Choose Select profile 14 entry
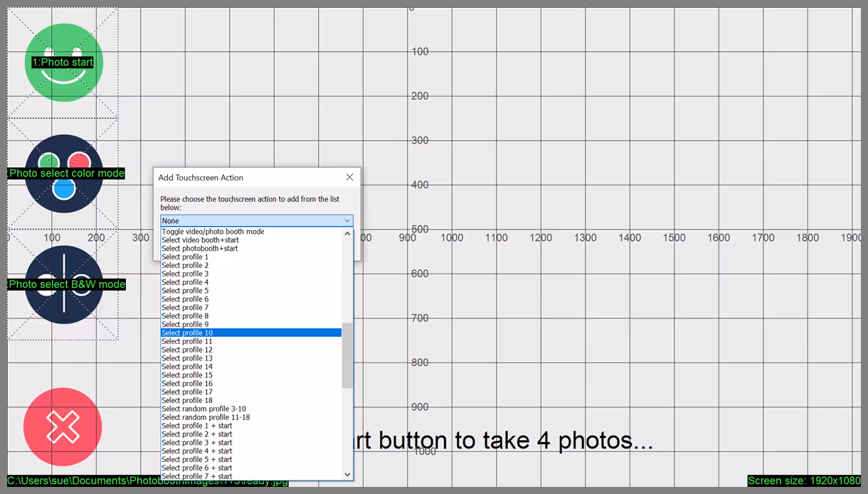Image resolution: width=868 pixels, height=494 pixels. 251,367
